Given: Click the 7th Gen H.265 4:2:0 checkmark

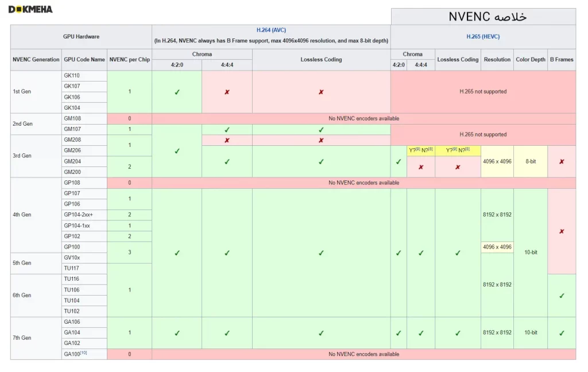Looking at the screenshot, I should click(x=399, y=333).
